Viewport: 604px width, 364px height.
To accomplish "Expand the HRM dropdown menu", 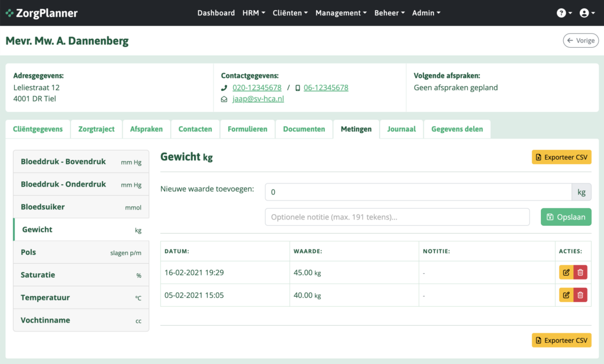I will click(254, 13).
